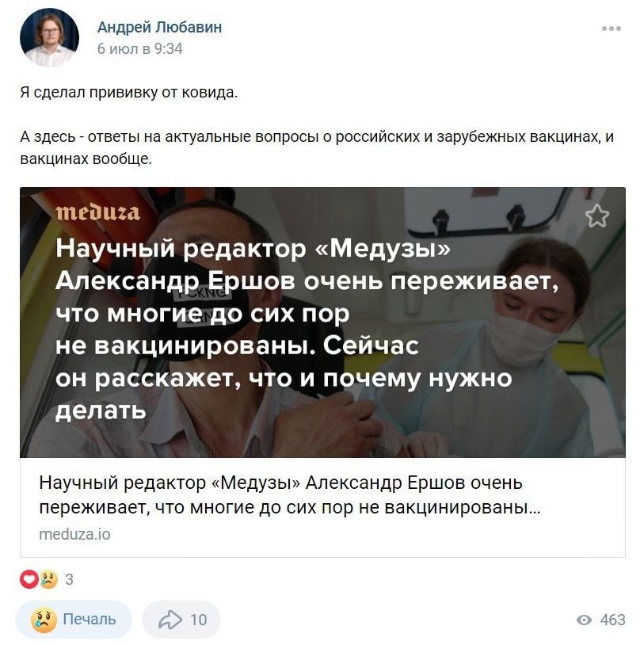644x645 pixels.
Task: Click the eye views icon
Action: [584, 620]
